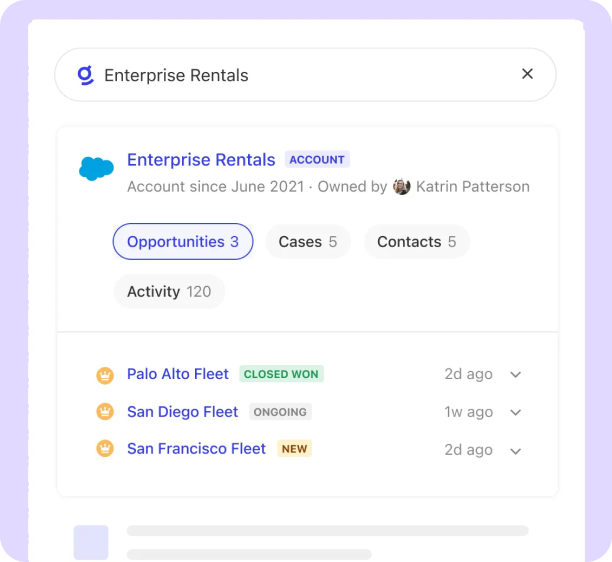612x562 pixels.
Task: Open the Palo Alto Fleet opportunity
Action: [178, 374]
